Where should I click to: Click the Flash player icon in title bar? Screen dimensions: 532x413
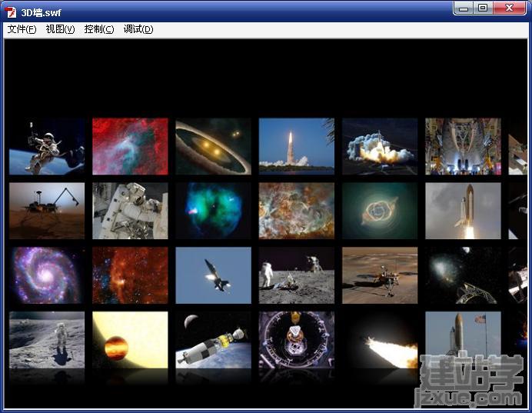click(x=11, y=12)
